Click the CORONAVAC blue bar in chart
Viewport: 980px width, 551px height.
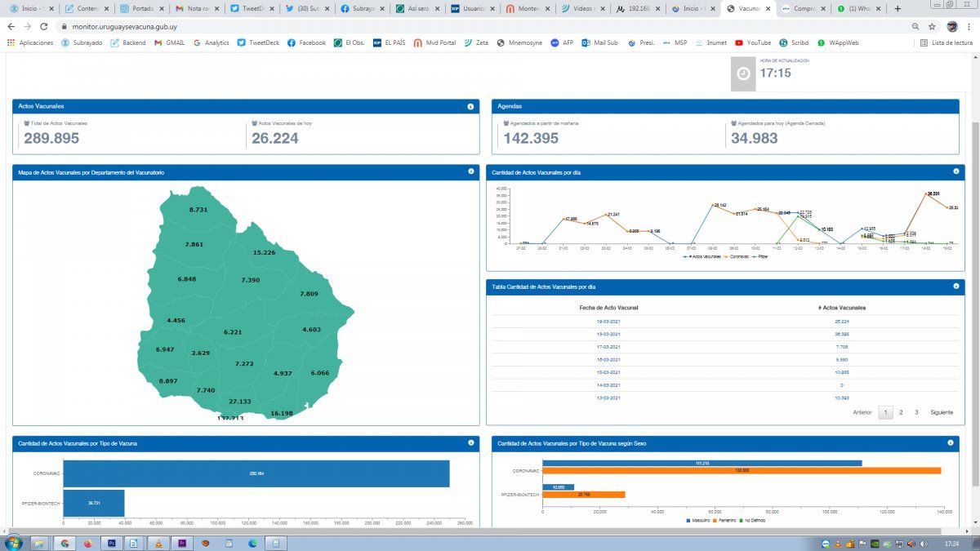(256, 473)
